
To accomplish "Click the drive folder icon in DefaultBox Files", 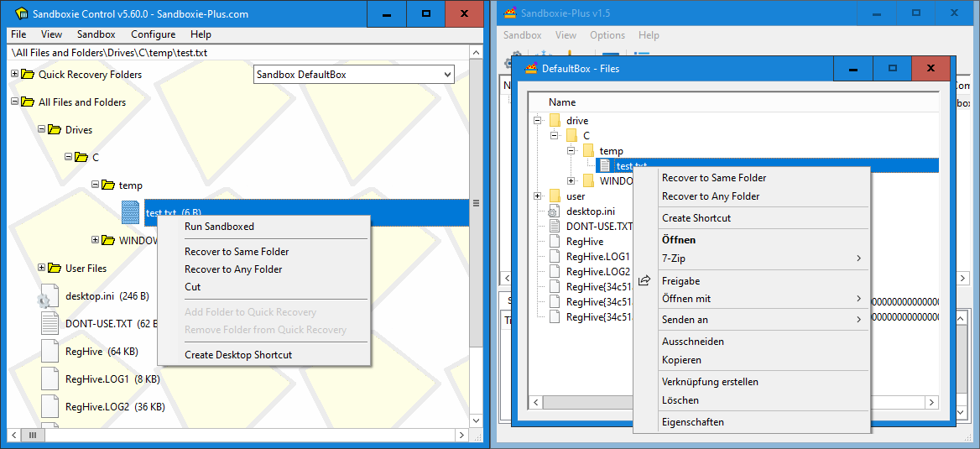I will (555, 121).
